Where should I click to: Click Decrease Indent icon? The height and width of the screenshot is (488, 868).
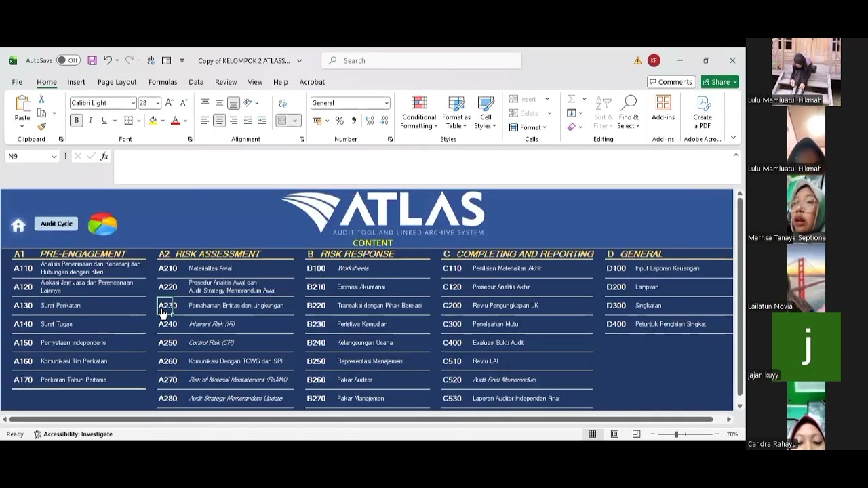click(x=248, y=121)
